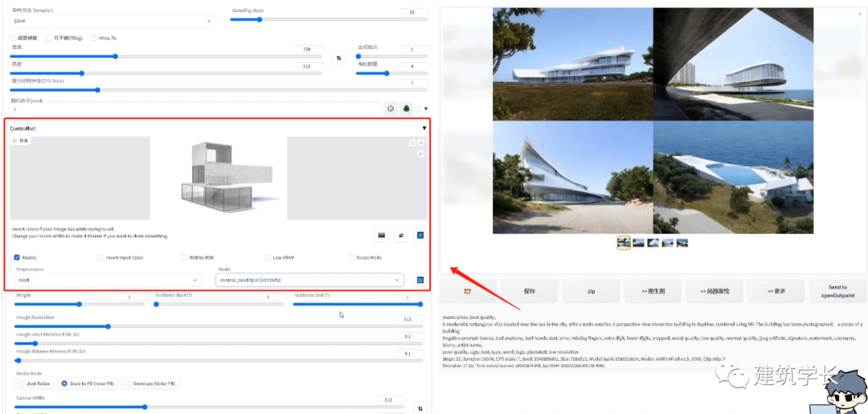Image resolution: width=868 pixels, height=414 pixels.
Task: Click the undo icon on ControlNet image
Action: click(x=412, y=142)
